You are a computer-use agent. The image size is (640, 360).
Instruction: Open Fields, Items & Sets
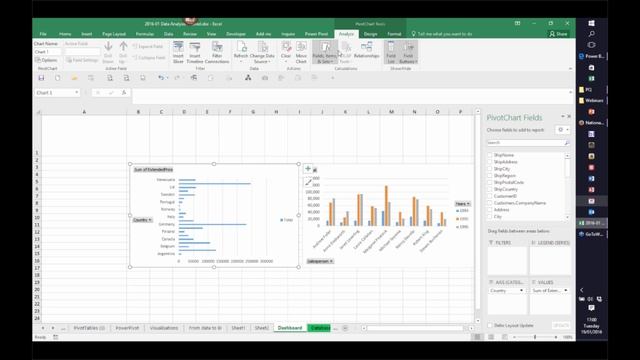[x=325, y=52]
